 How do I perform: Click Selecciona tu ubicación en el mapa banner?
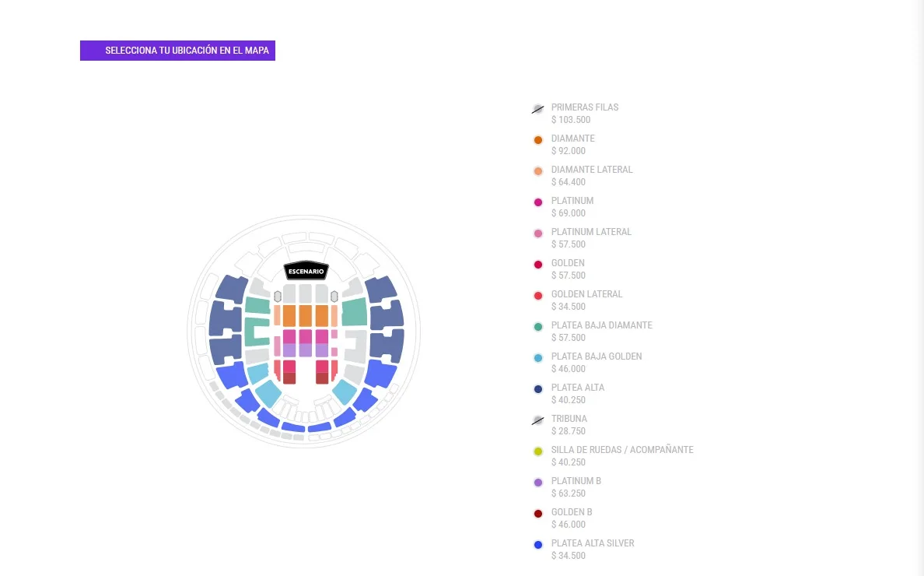tap(177, 50)
